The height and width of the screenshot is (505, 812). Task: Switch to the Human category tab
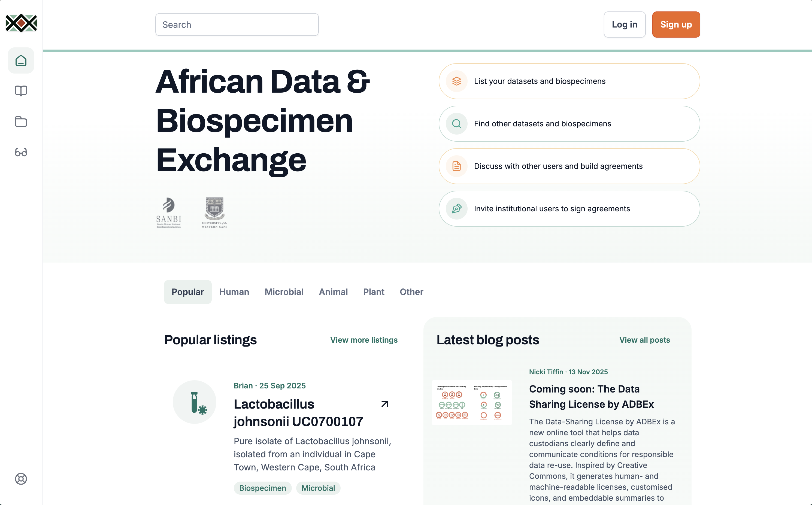[234, 291]
